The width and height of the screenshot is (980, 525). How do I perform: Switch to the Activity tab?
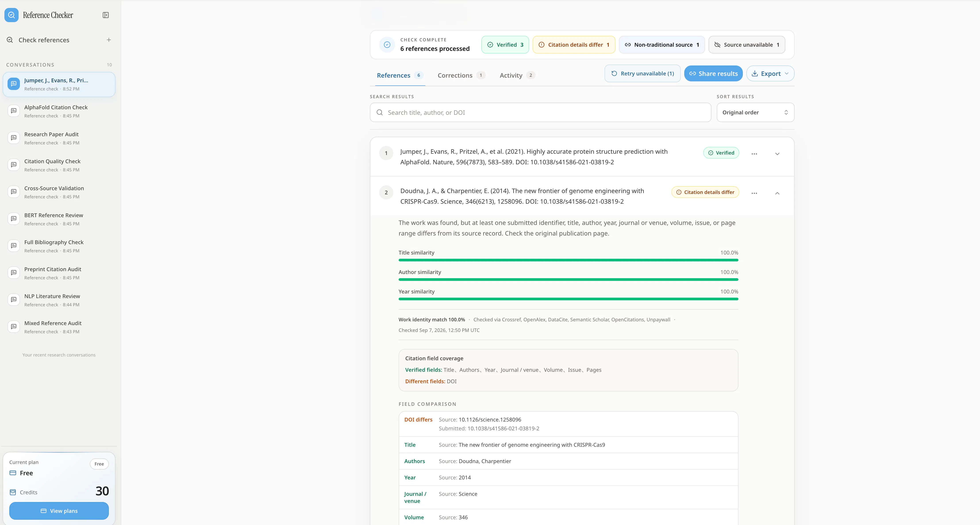point(517,75)
